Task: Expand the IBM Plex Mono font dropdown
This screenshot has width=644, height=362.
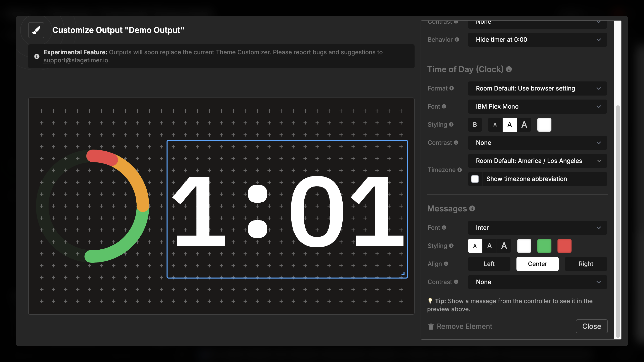Action: pyautogui.click(x=537, y=107)
